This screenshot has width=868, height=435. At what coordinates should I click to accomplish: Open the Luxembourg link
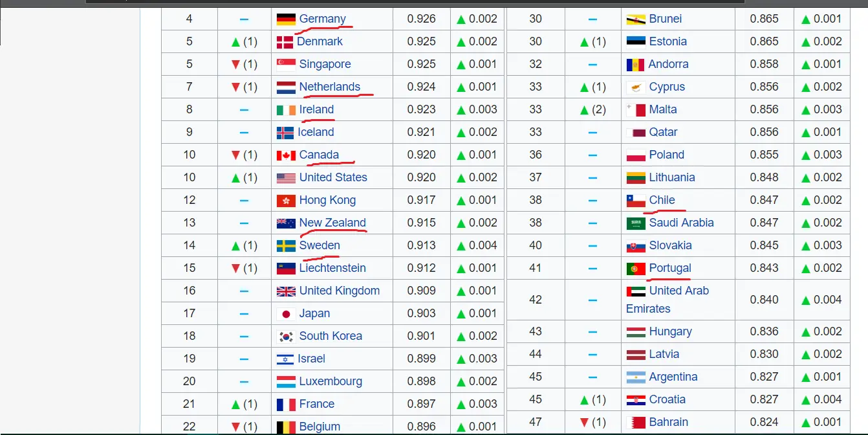[331, 381]
